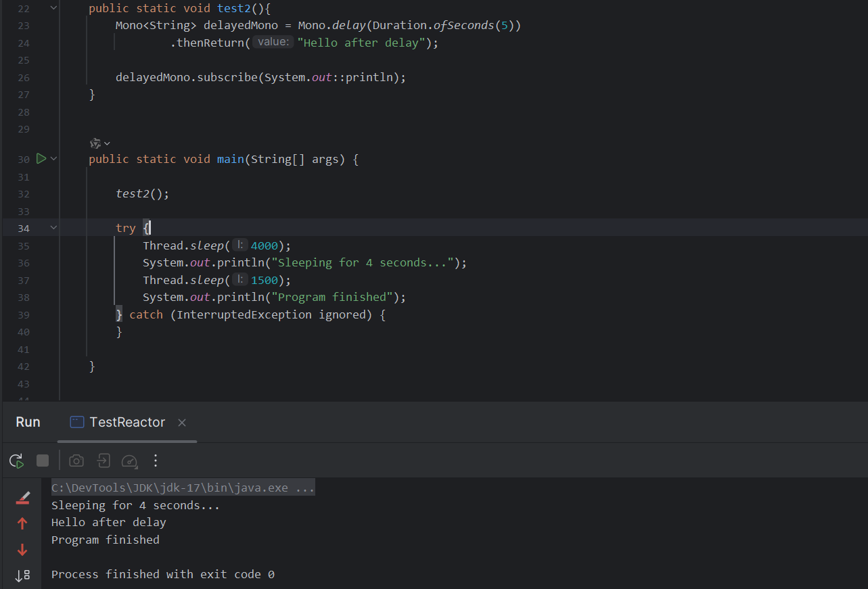
Task: Click line number 38 in the gutter
Action: pos(24,298)
